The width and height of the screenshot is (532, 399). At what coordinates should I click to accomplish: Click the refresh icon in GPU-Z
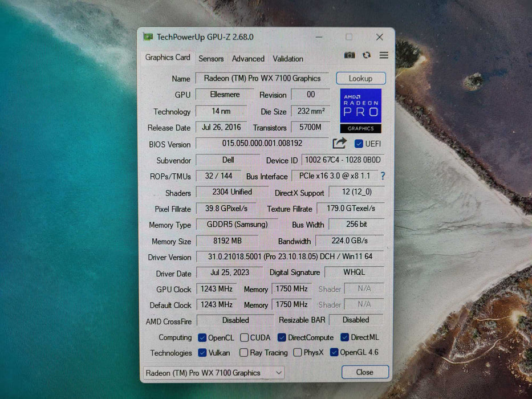pyautogui.click(x=367, y=55)
